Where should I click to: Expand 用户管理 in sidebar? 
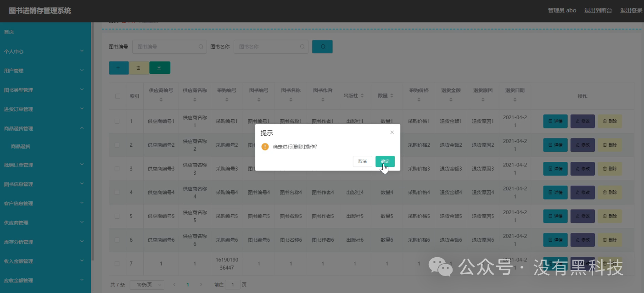point(45,71)
